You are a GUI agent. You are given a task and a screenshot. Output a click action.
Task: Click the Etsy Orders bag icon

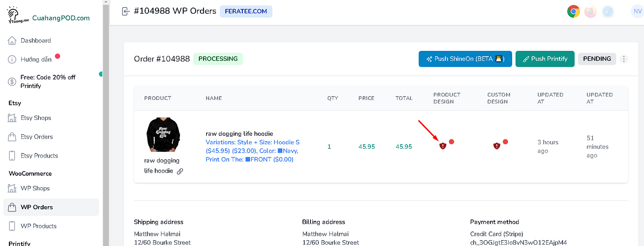click(12, 137)
